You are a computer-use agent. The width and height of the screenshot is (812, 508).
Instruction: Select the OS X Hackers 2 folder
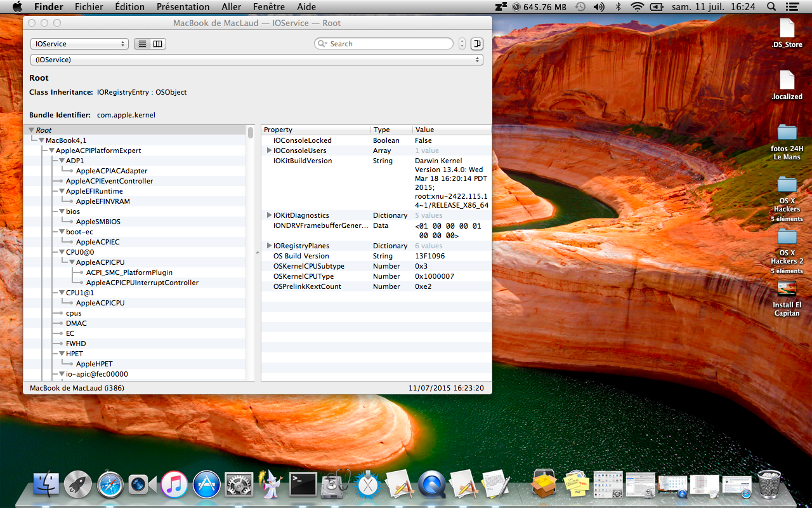click(x=787, y=236)
